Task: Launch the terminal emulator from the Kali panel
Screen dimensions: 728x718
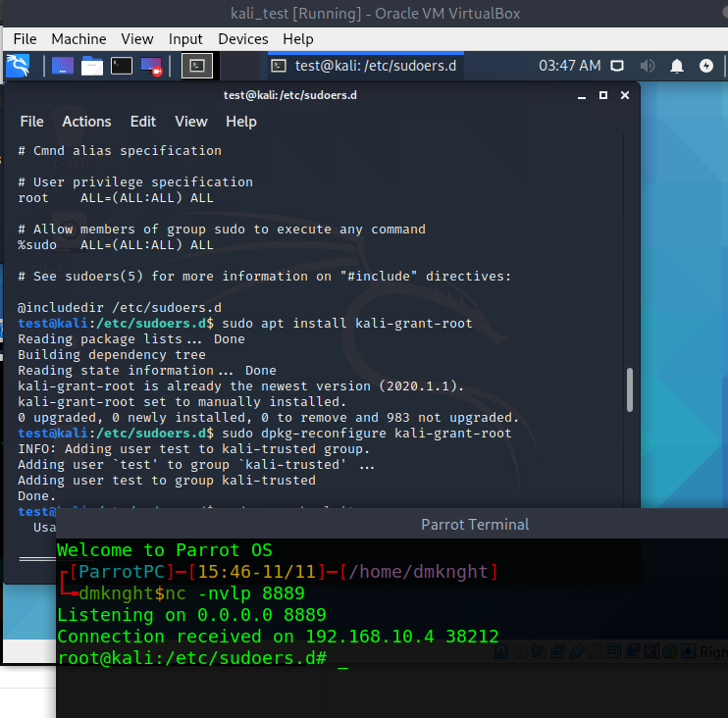Action: tap(122, 66)
